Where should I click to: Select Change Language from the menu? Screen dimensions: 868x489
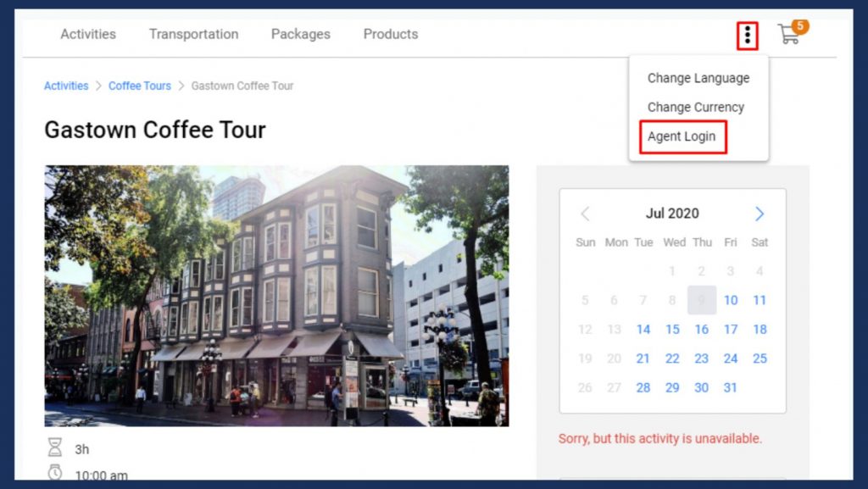[697, 78]
